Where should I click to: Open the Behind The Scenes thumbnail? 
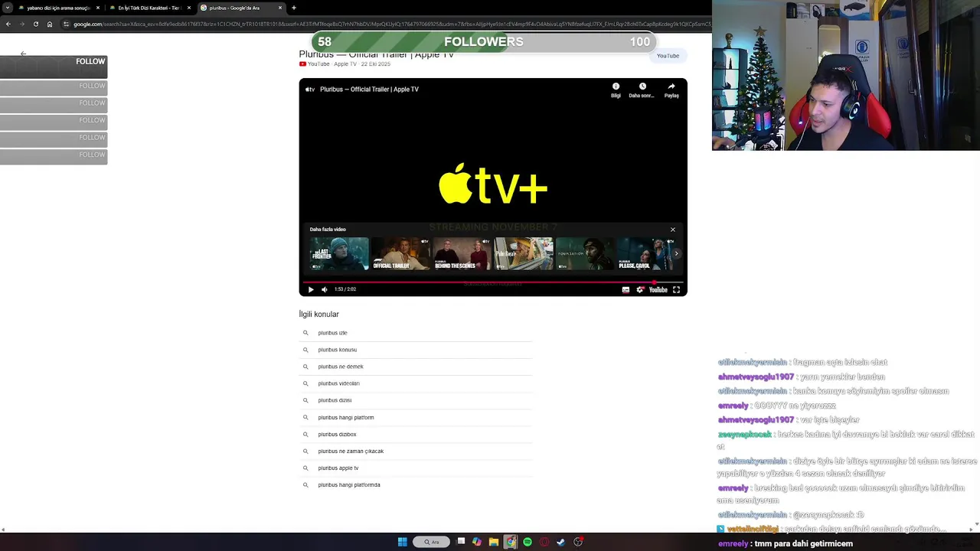[x=462, y=253]
